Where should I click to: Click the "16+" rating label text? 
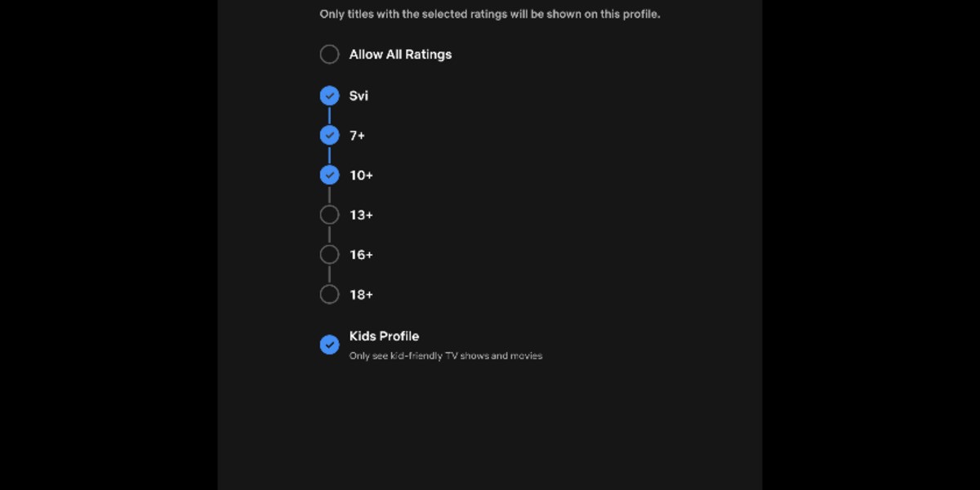point(361,255)
